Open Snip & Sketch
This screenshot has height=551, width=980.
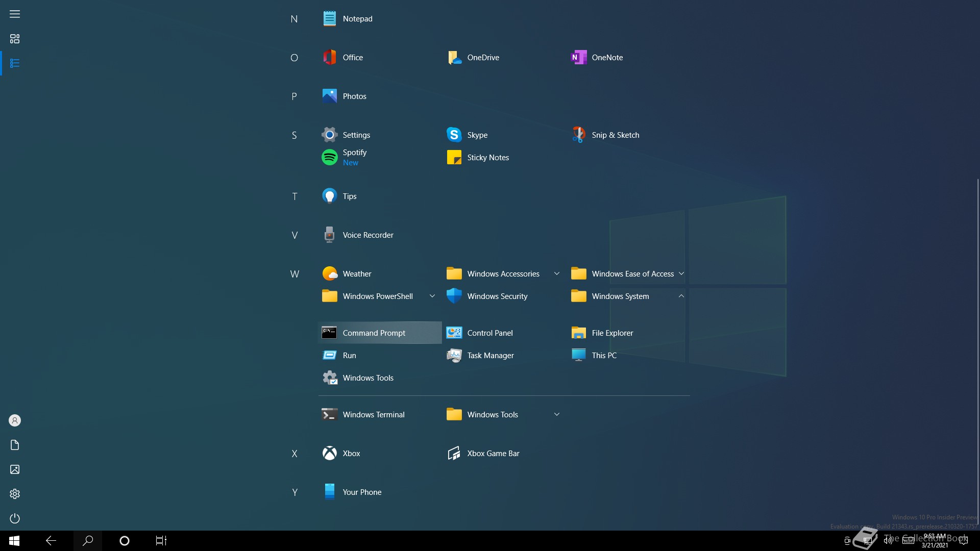pyautogui.click(x=629, y=135)
